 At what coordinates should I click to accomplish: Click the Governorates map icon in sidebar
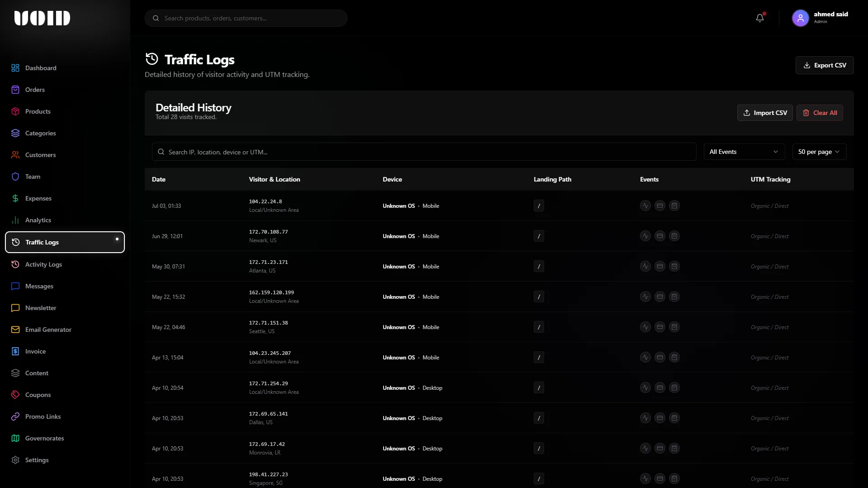pos(15,438)
